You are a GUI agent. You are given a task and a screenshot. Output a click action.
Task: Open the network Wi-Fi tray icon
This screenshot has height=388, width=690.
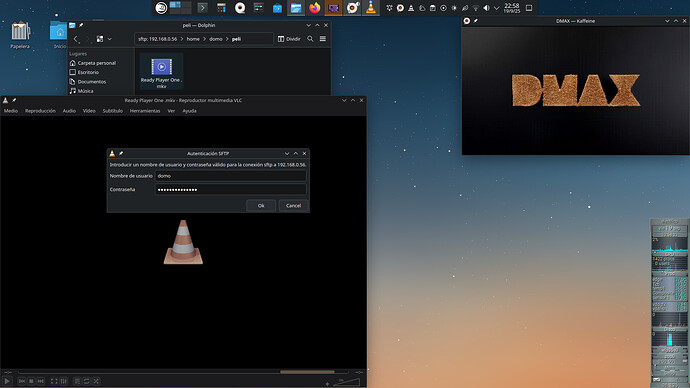coord(476,8)
